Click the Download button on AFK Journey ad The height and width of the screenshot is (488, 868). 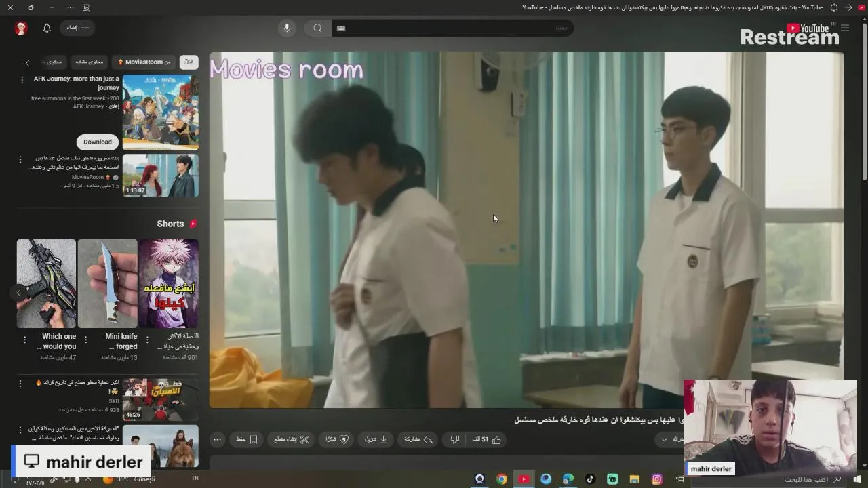(98, 142)
